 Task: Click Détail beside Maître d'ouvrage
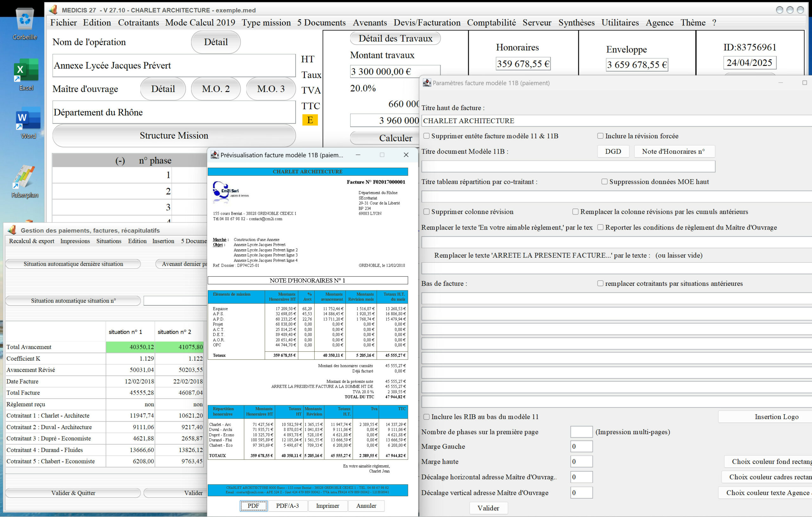[163, 89]
